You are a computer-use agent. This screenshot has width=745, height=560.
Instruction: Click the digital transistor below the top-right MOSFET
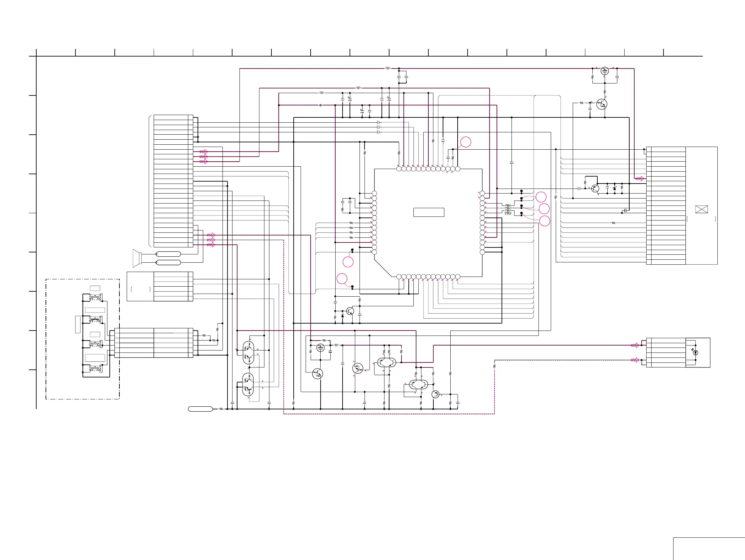pos(602,104)
